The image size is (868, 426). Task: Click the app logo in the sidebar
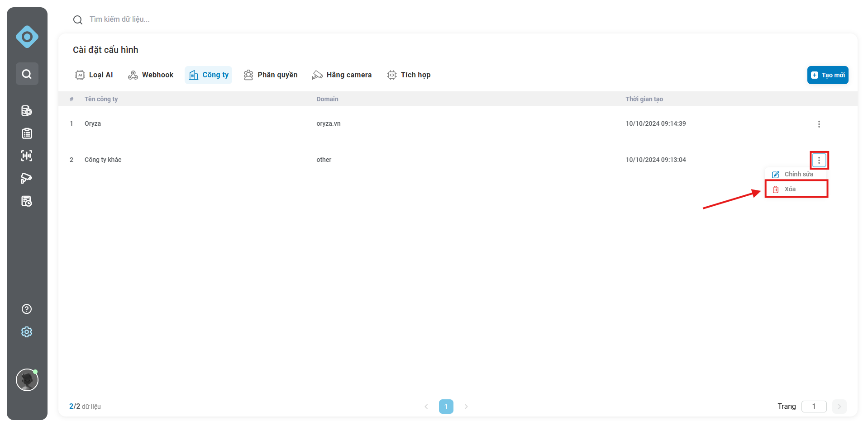[x=27, y=37]
